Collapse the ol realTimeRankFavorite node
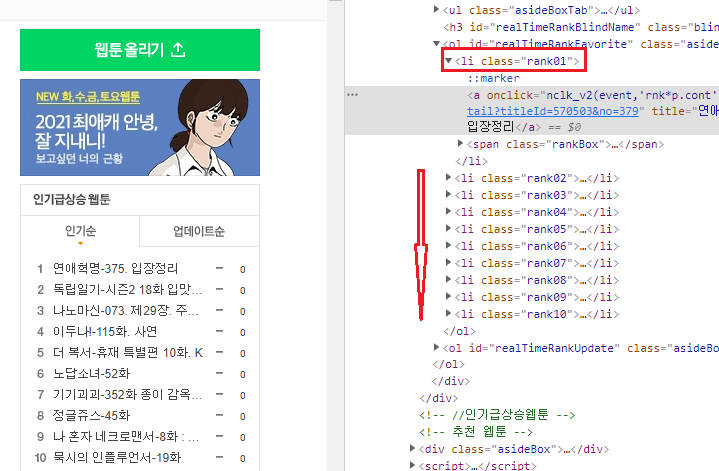The height and width of the screenshot is (471, 719). pos(436,44)
